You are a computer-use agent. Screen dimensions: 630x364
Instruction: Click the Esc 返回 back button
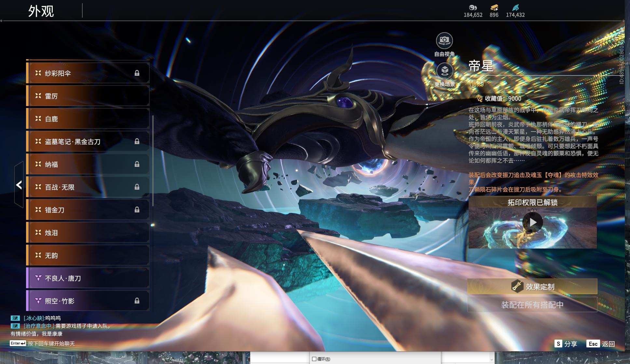tap(601, 344)
